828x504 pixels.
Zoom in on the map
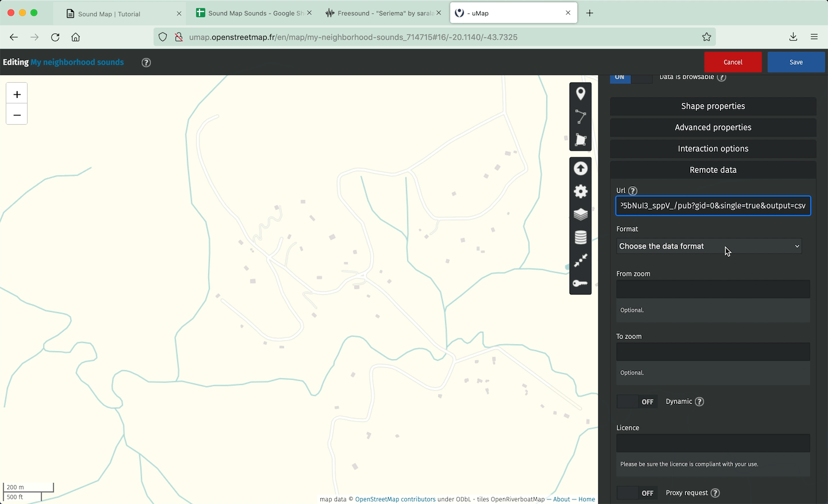(x=17, y=94)
